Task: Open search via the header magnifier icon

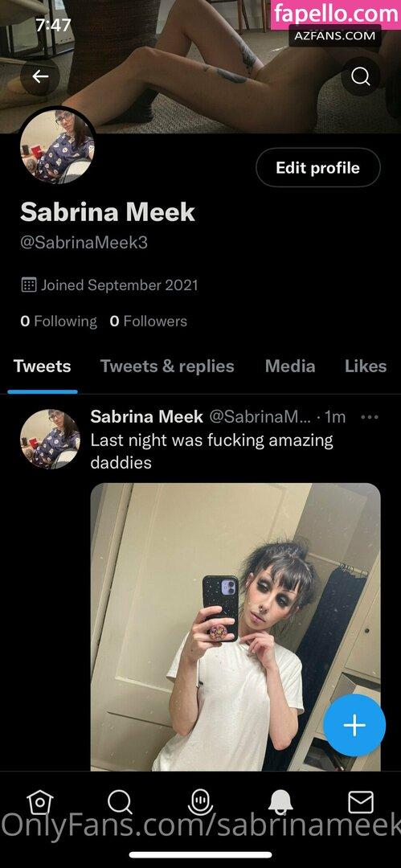Action: pyautogui.click(x=361, y=76)
